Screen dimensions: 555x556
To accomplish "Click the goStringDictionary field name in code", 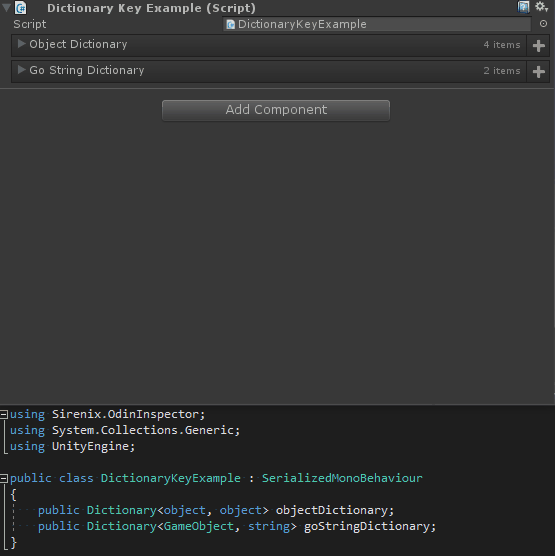I will tap(367, 526).
